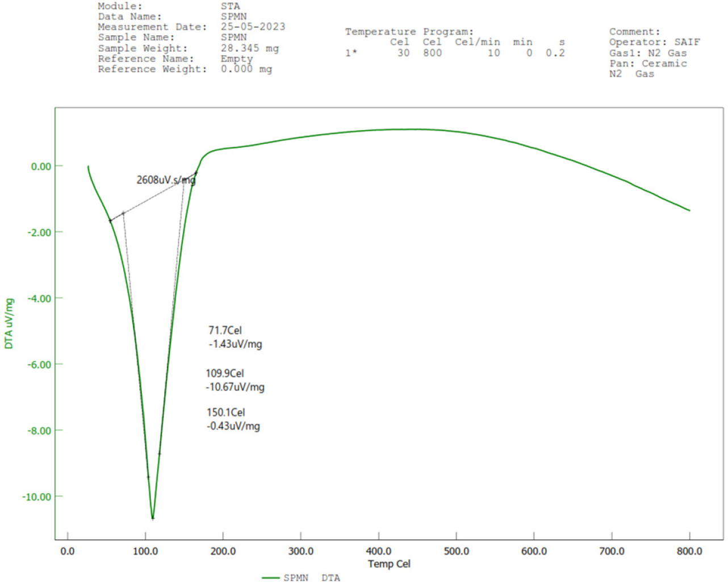Click the 'DTA uV/mg' y-axis title

coord(9,323)
